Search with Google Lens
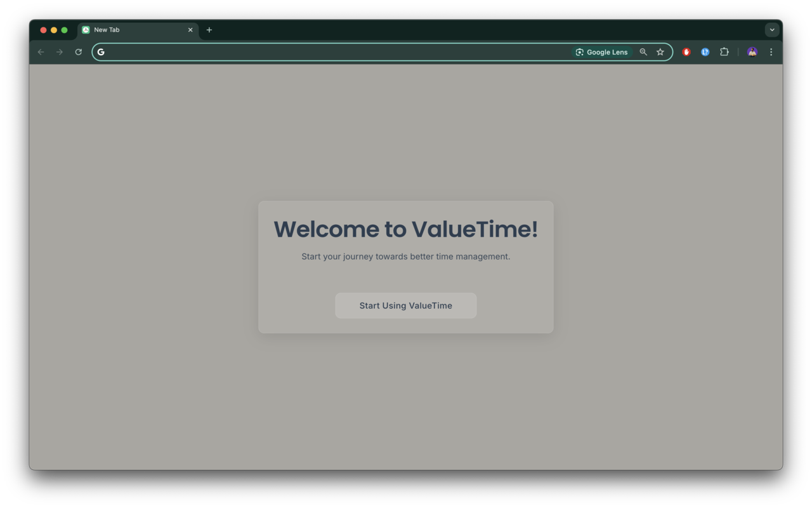Viewport: 812px width, 508px height. pos(601,52)
